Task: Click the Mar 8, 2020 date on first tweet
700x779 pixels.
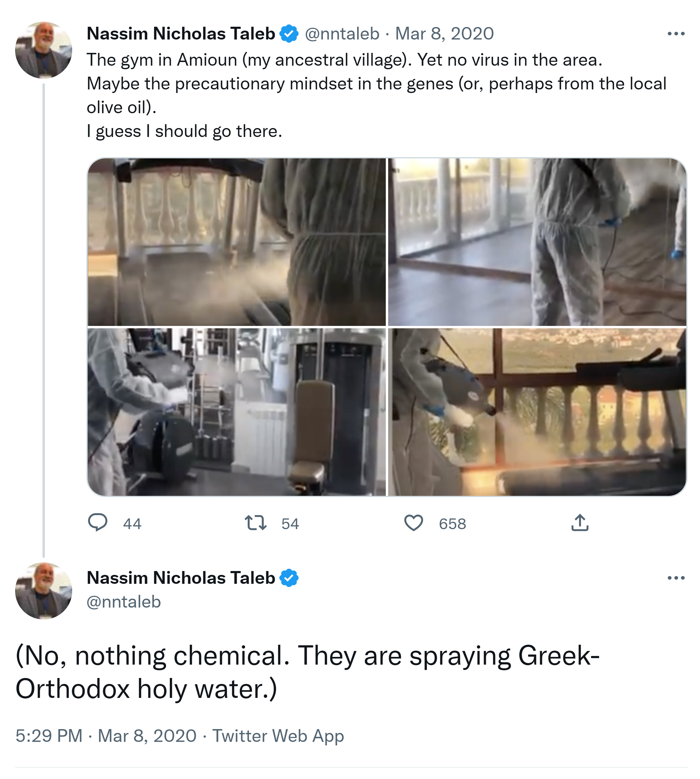Action: point(444,34)
